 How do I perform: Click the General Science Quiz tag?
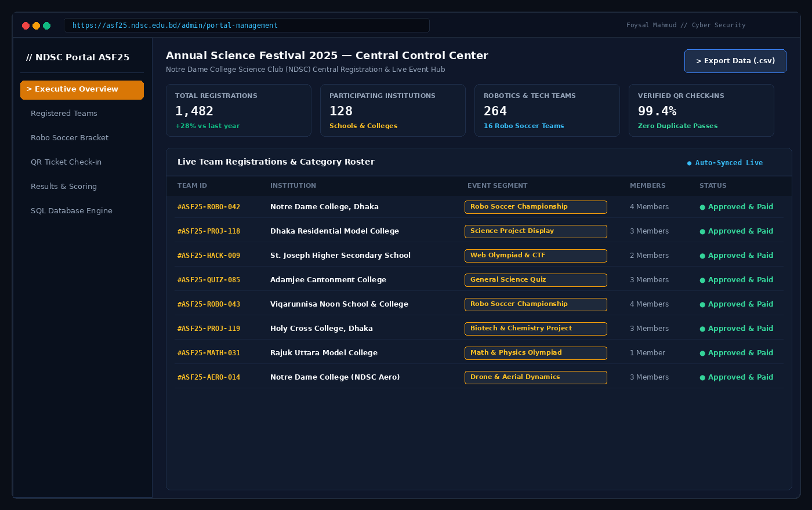(x=536, y=280)
